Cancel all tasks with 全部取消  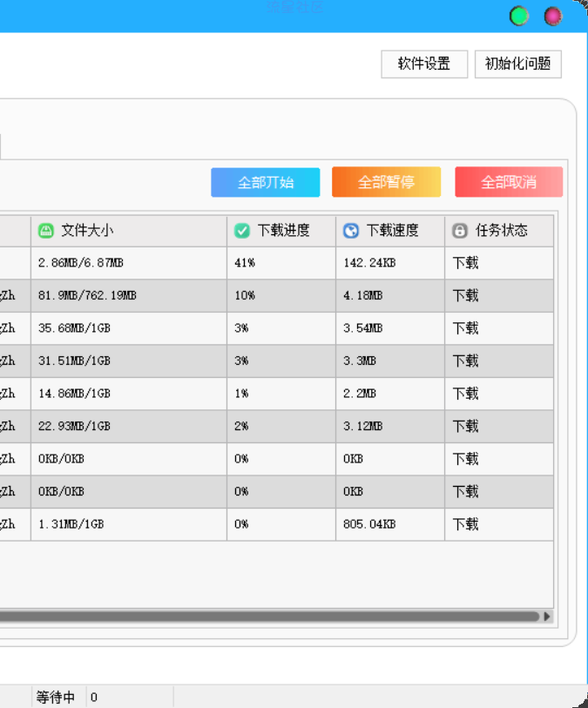point(509,182)
